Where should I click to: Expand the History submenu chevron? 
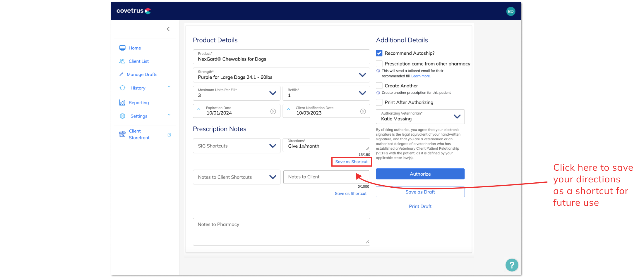tap(169, 87)
